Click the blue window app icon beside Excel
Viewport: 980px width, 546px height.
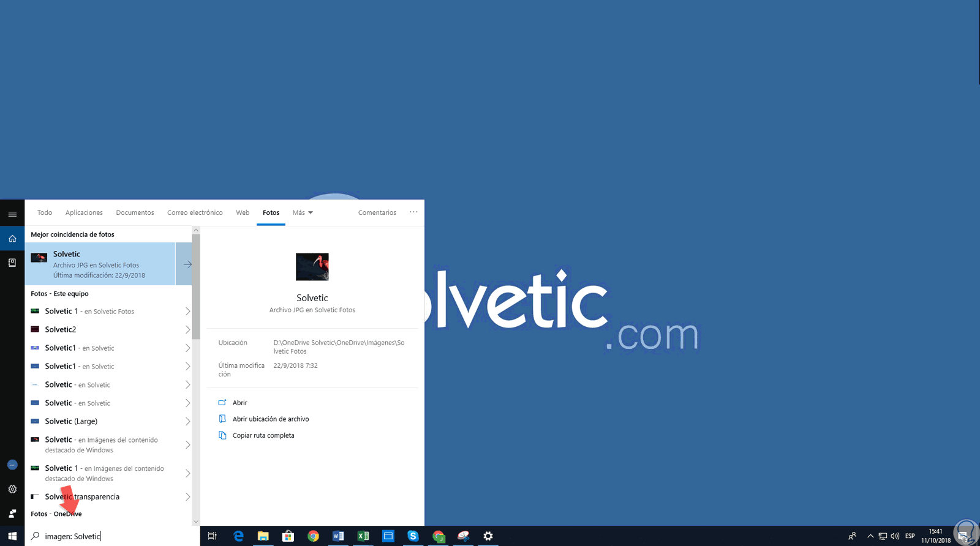388,536
